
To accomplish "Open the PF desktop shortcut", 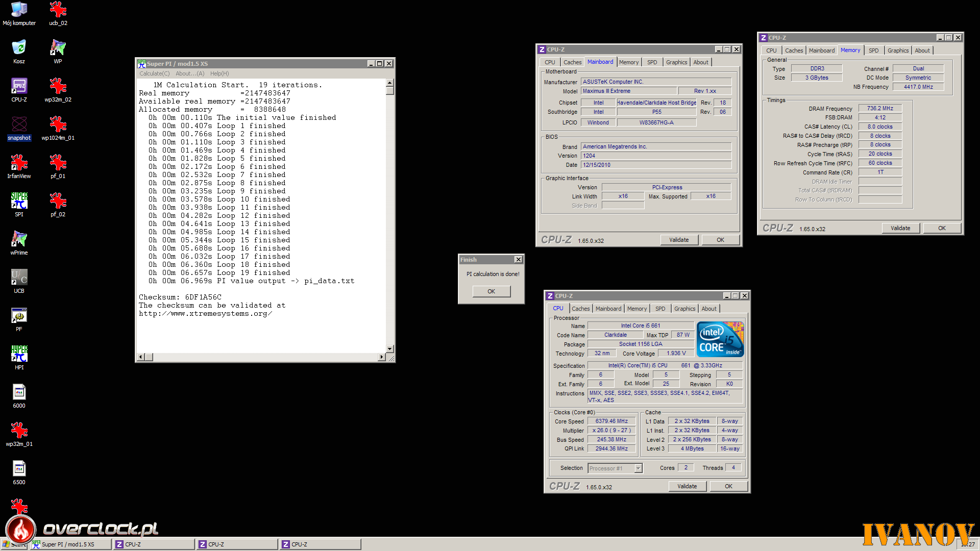I will point(19,319).
